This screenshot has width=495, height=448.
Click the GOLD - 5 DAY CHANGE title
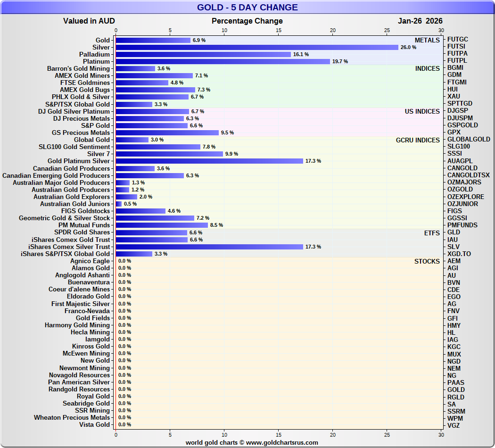(247, 8)
